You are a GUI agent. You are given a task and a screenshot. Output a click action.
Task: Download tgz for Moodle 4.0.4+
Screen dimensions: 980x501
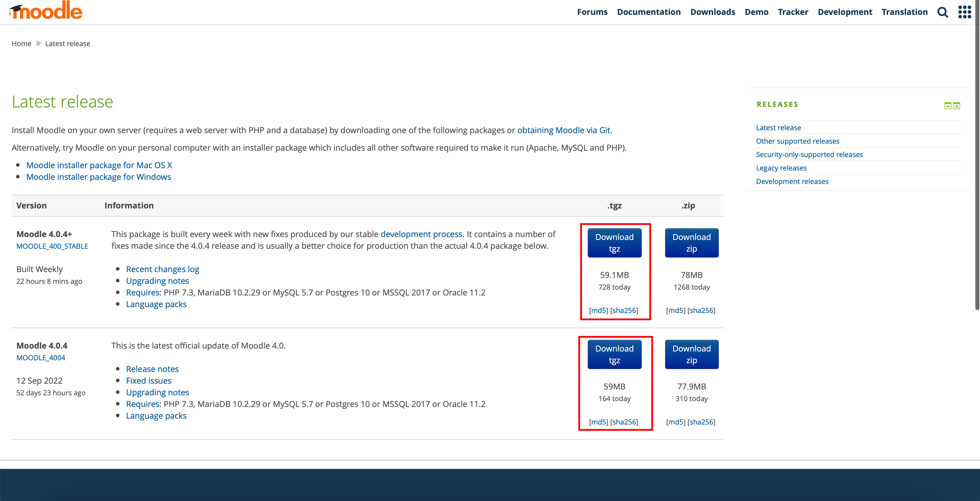click(614, 243)
